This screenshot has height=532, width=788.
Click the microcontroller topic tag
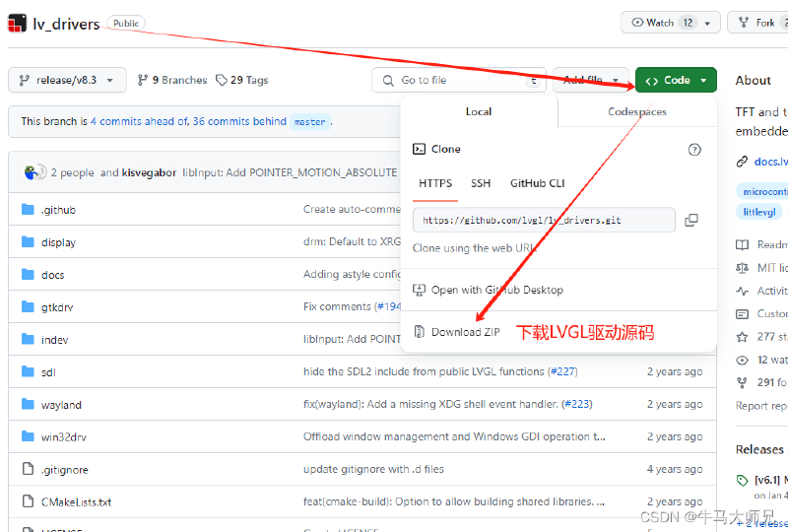(x=762, y=191)
